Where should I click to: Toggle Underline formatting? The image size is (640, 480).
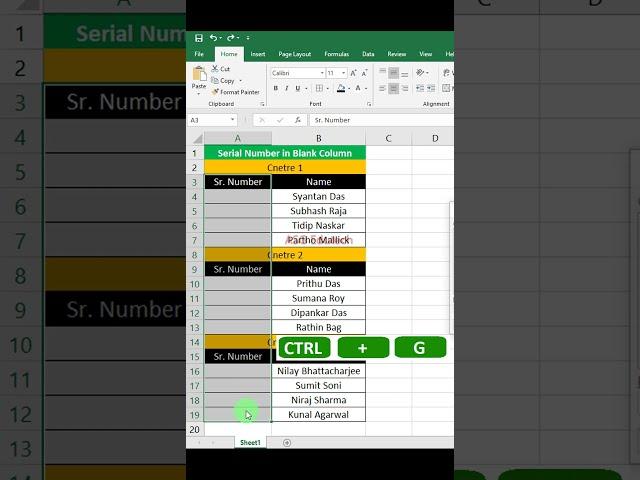tap(300, 89)
